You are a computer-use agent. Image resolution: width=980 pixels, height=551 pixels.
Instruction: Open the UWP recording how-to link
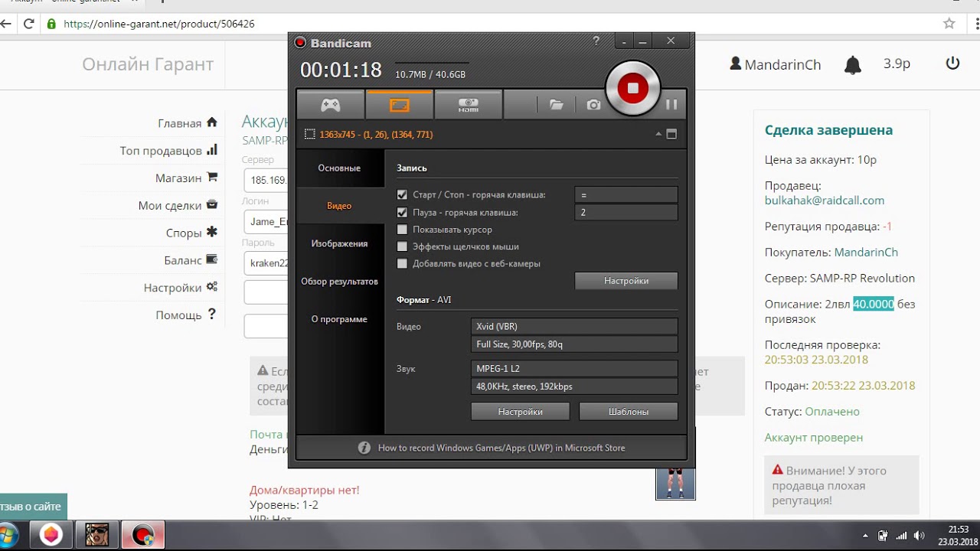(x=501, y=448)
